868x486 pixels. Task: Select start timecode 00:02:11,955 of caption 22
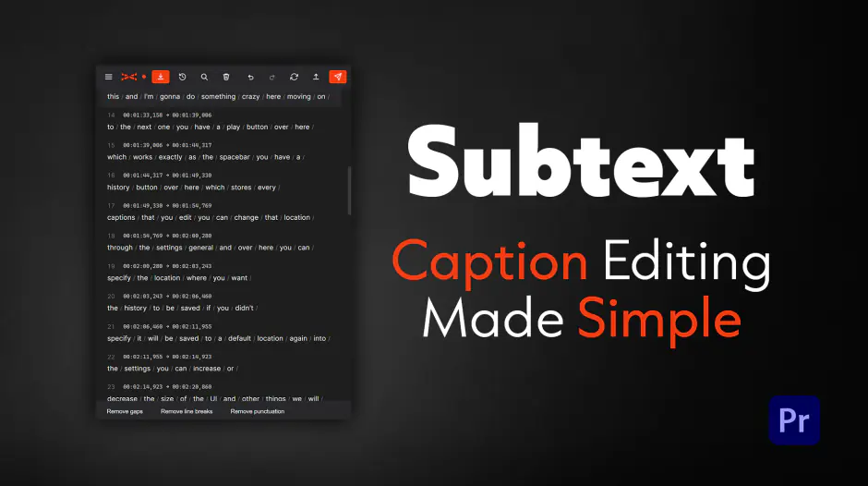point(143,357)
